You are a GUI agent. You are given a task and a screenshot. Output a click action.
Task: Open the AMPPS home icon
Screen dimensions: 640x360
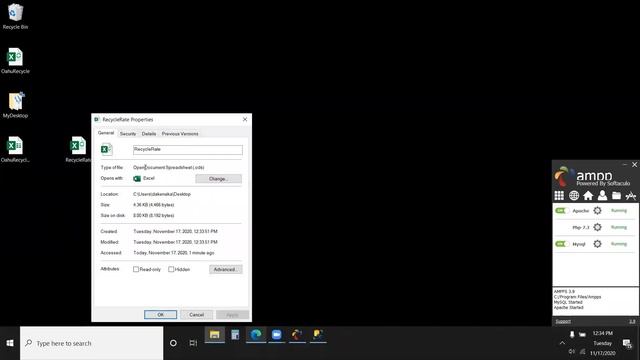click(x=588, y=196)
